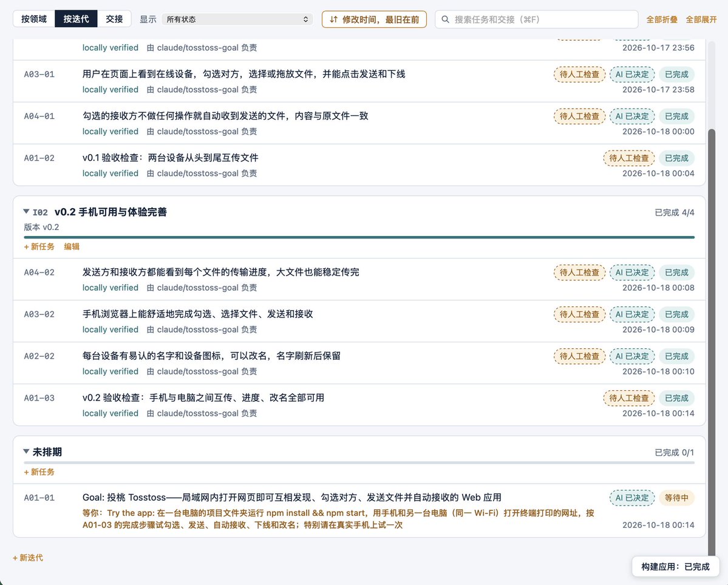Toggle sort order 修改时间，最旧在前
The image size is (728, 585).
[374, 19]
